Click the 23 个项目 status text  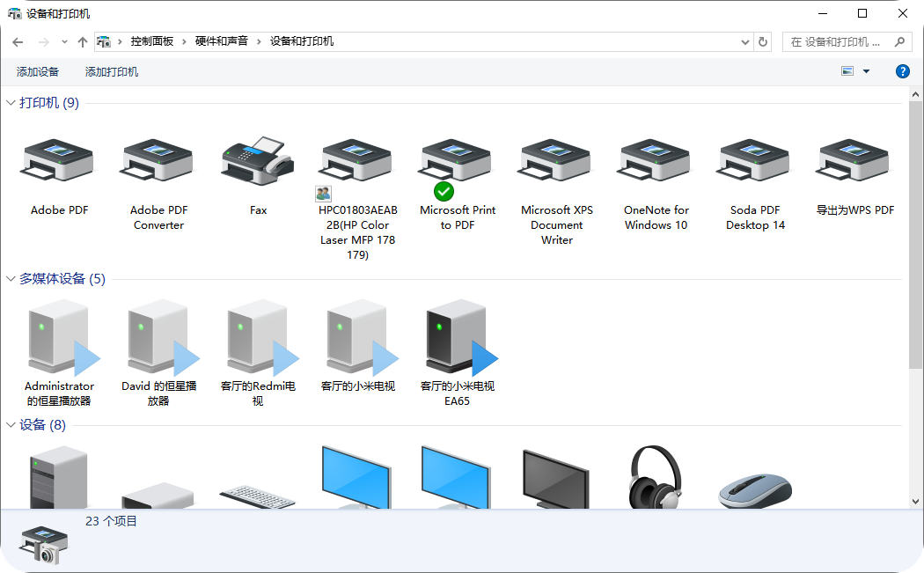coord(112,521)
